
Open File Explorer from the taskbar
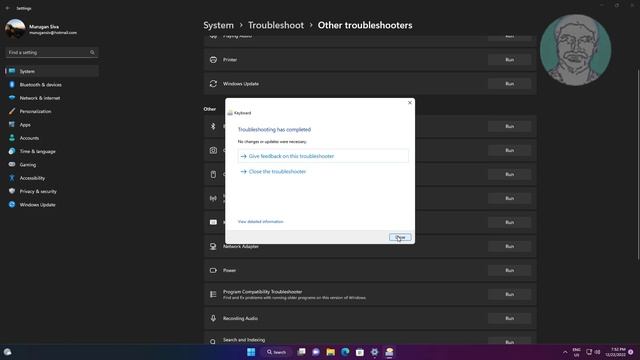[x=331, y=352]
